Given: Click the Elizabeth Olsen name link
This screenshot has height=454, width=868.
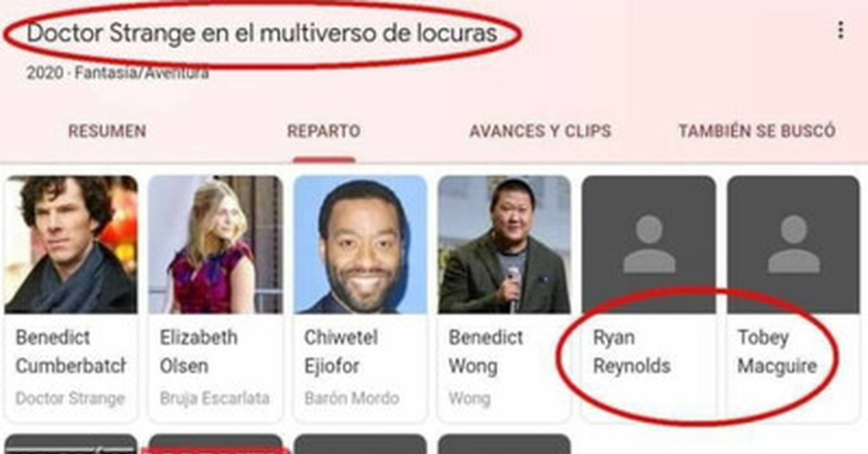Looking at the screenshot, I should pos(198,352).
